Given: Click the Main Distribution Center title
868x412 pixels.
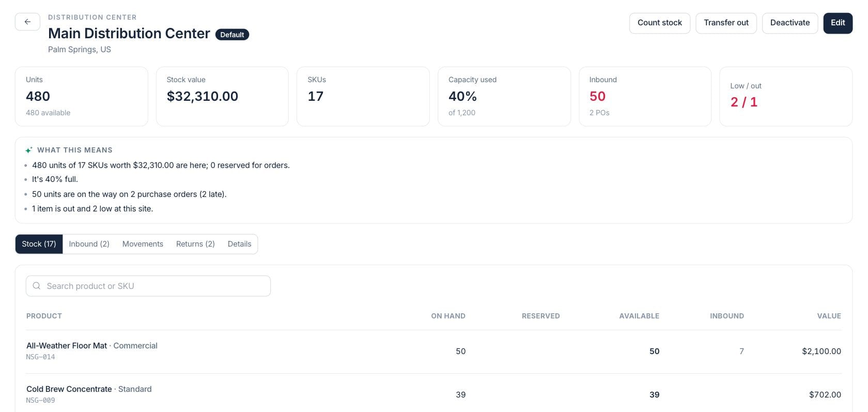Looking at the screenshot, I should [129, 33].
